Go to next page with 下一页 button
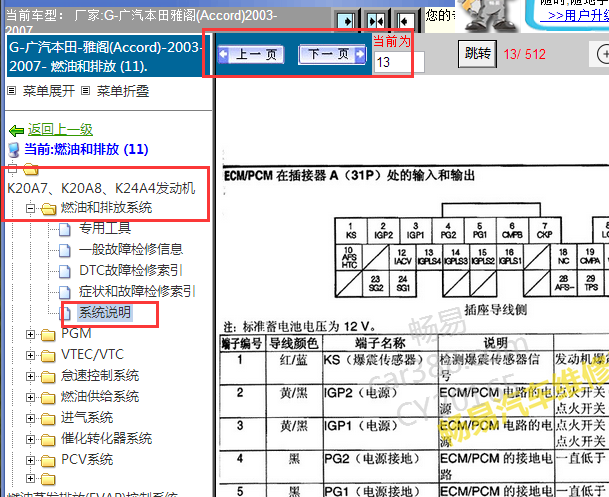The image size is (609, 497). [332, 54]
